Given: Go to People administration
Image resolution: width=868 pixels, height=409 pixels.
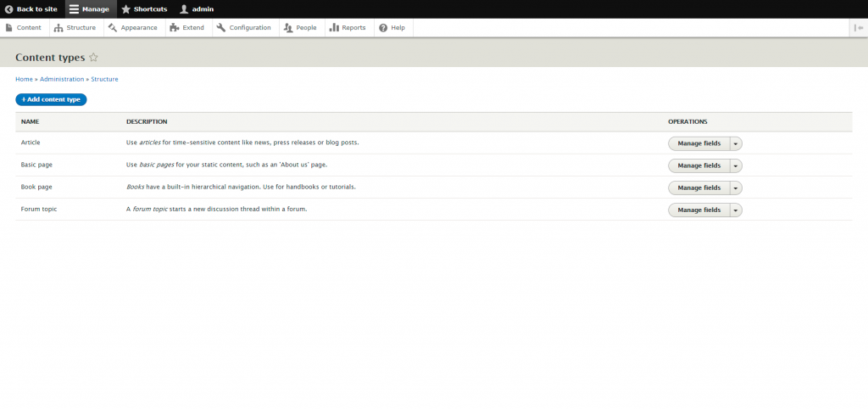Looking at the screenshot, I should [300, 28].
